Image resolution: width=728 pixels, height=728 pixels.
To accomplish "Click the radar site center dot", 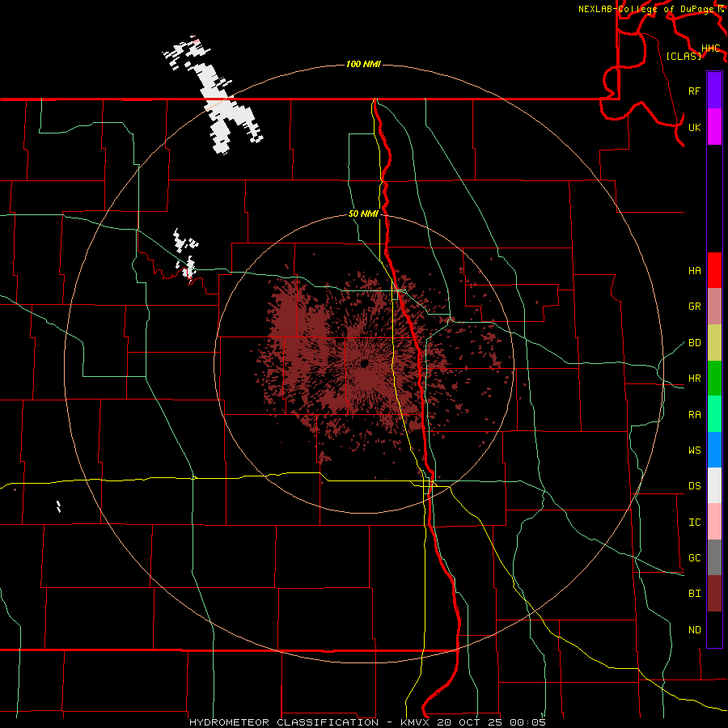I will pyautogui.click(x=365, y=363).
